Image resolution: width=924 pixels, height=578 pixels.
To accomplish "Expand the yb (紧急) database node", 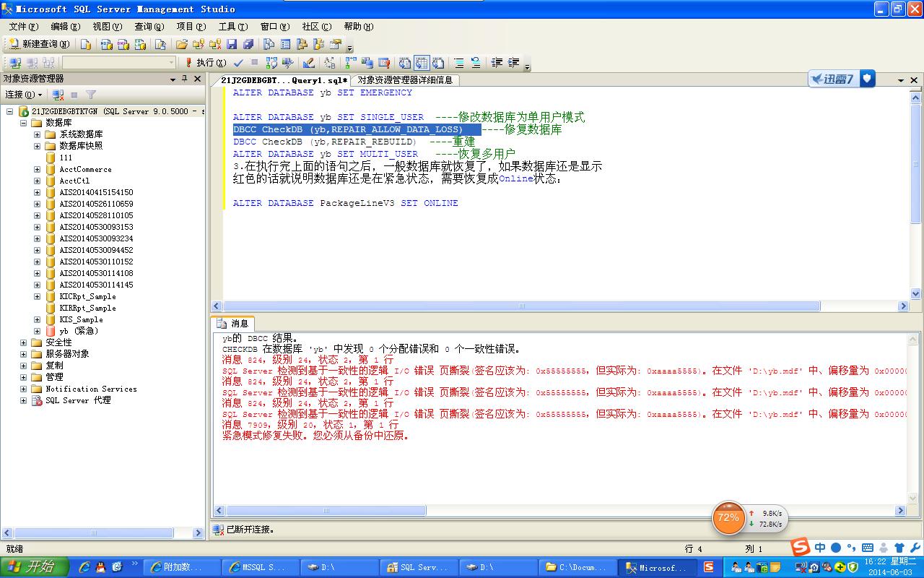I will (x=37, y=331).
